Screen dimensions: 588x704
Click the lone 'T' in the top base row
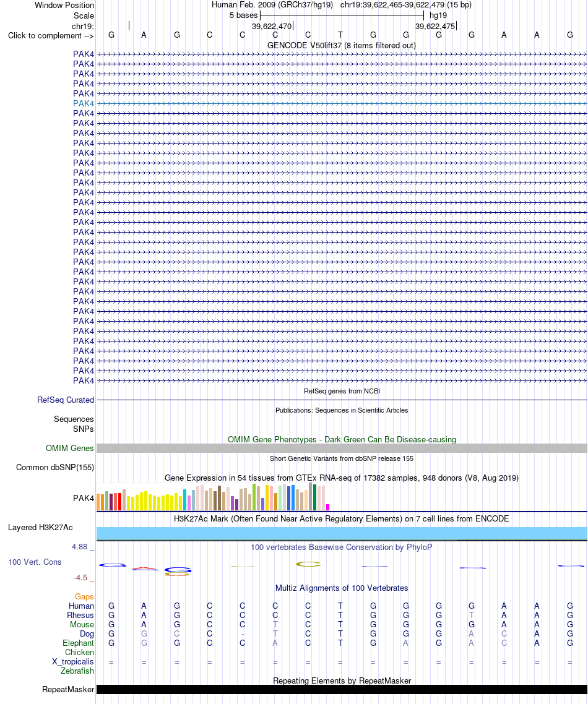(340, 35)
